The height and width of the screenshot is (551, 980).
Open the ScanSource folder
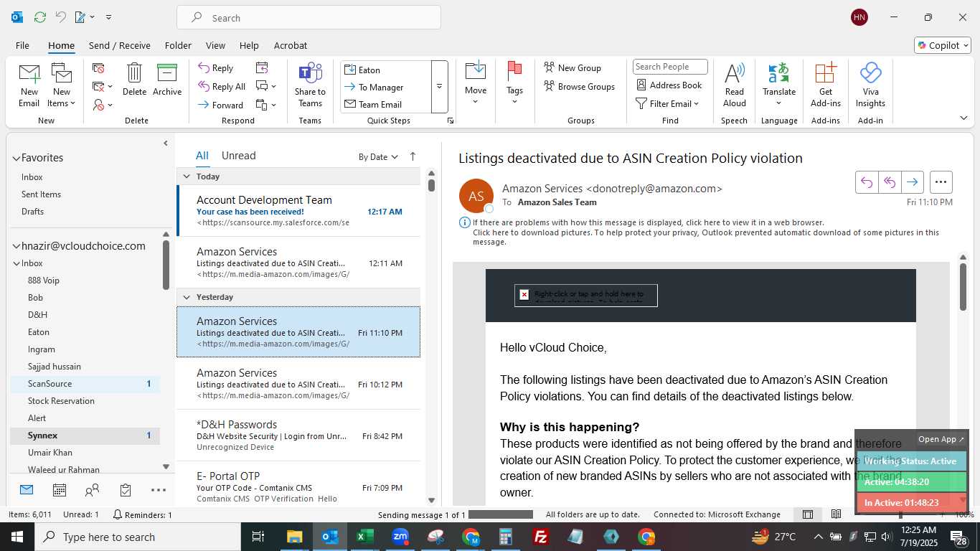click(x=85, y=384)
